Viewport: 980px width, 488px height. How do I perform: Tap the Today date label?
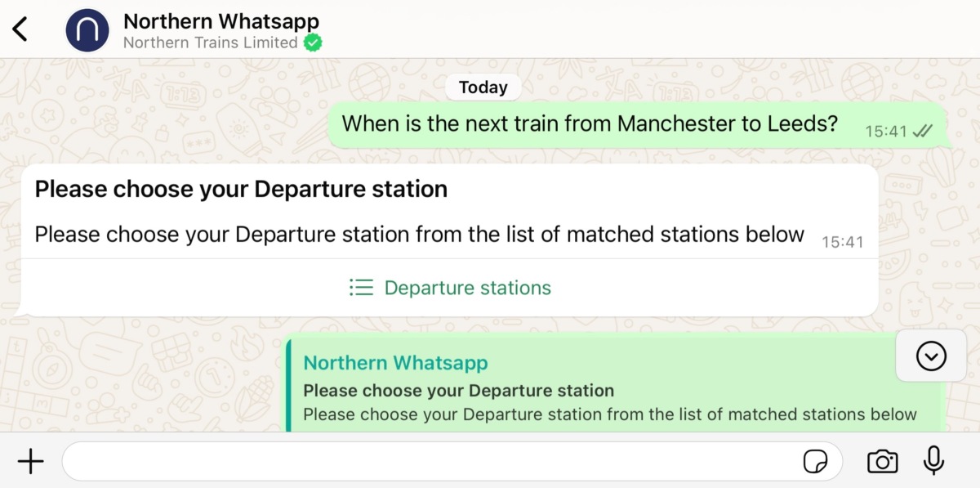pyautogui.click(x=483, y=87)
